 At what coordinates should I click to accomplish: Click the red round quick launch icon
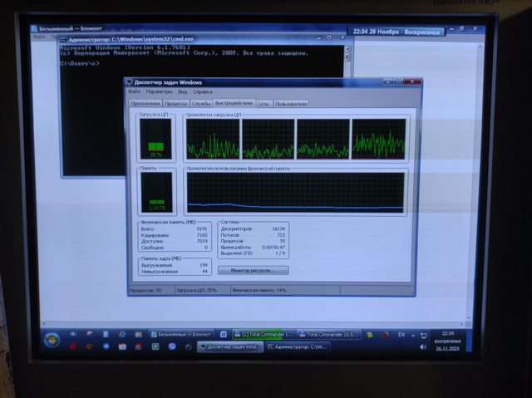tap(72, 346)
